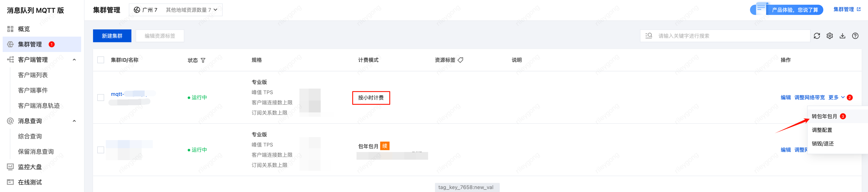The width and height of the screenshot is (868, 192).
Task: Click 调整网络带宽 link for mqtt cluster
Action: [809, 97]
